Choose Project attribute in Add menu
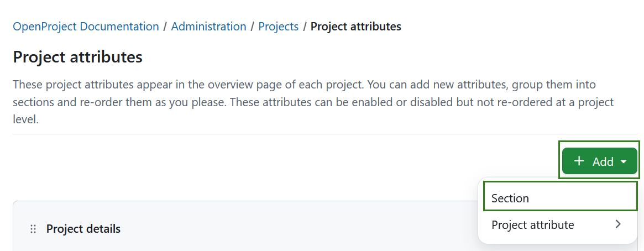 533,225
